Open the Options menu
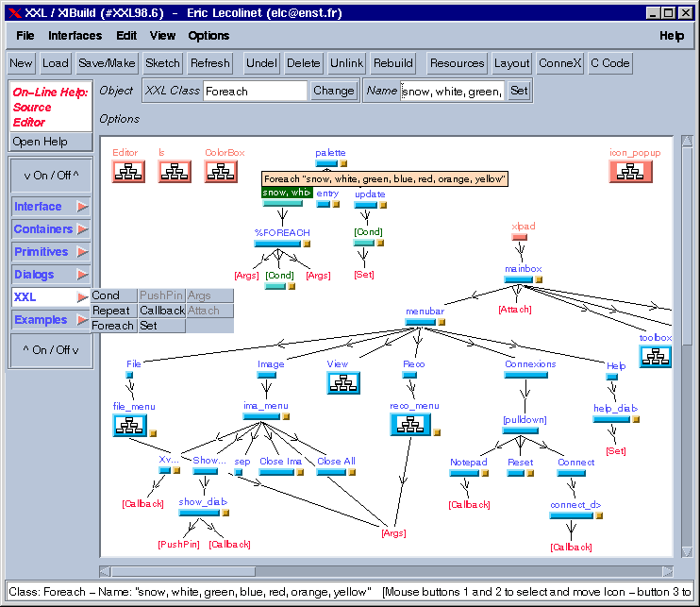The width and height of the screenshot is (700, 607). [x=208, y=35]
